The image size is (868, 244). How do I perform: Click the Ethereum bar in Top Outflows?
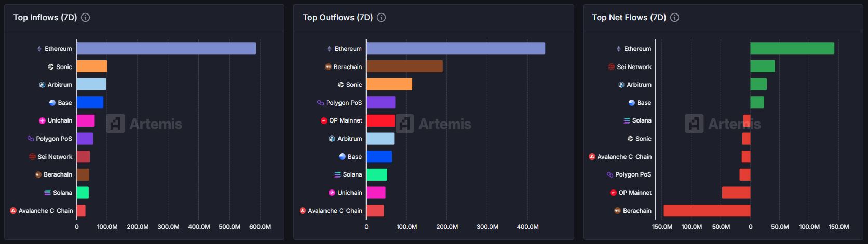point(456,48)
